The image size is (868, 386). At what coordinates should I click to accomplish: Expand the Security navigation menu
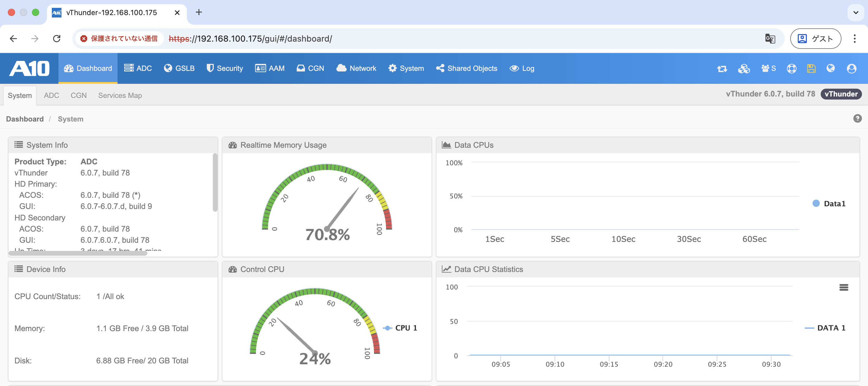[225, 68]
